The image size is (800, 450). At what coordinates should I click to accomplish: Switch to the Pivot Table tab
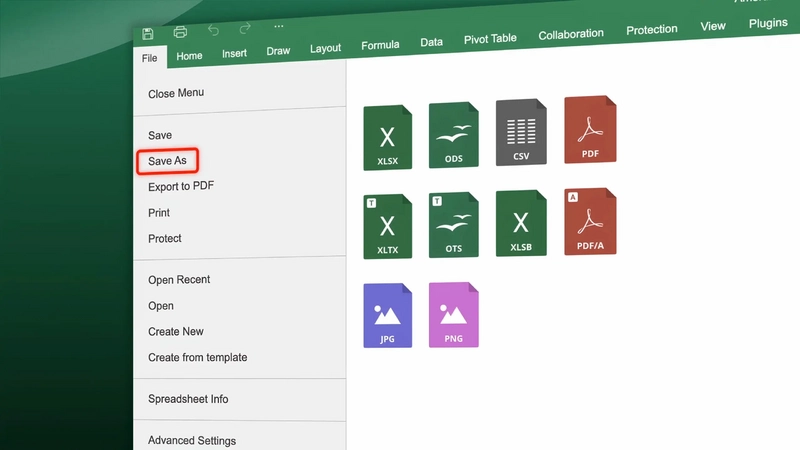coord(490,39)
